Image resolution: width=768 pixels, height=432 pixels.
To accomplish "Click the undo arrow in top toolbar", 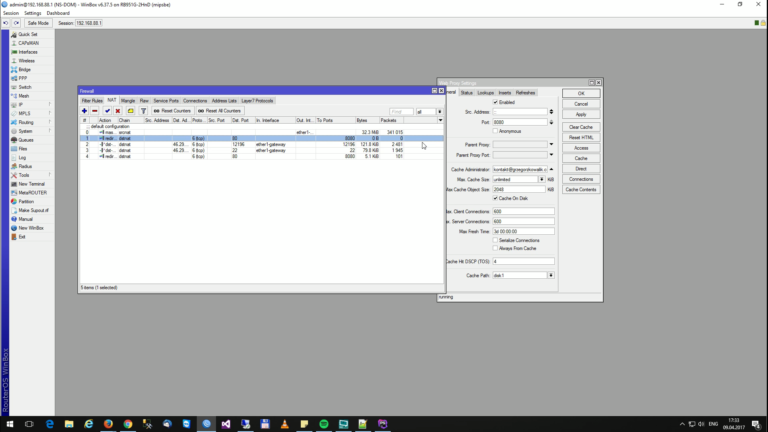I will click(x=6, y=23).
